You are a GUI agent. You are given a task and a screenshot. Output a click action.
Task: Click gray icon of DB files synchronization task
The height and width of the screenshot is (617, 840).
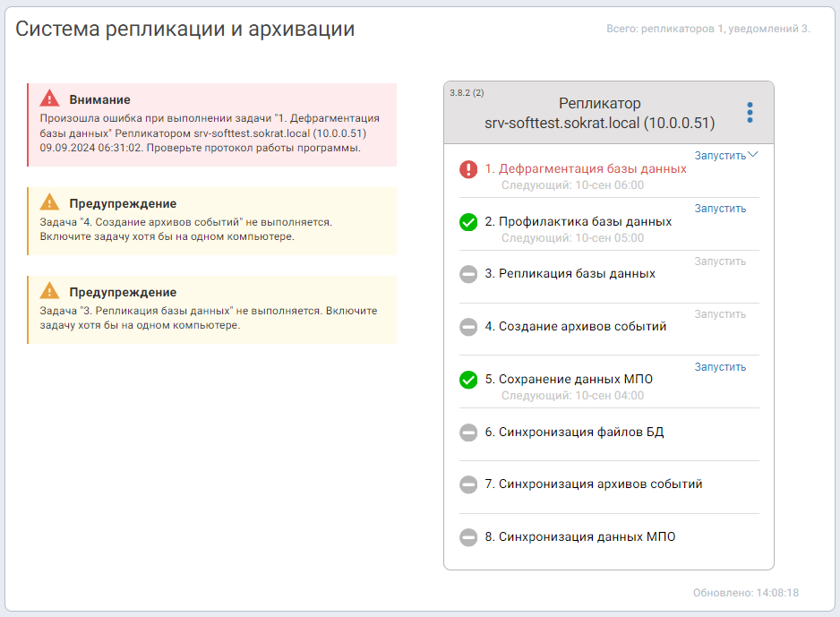(468, 433)
